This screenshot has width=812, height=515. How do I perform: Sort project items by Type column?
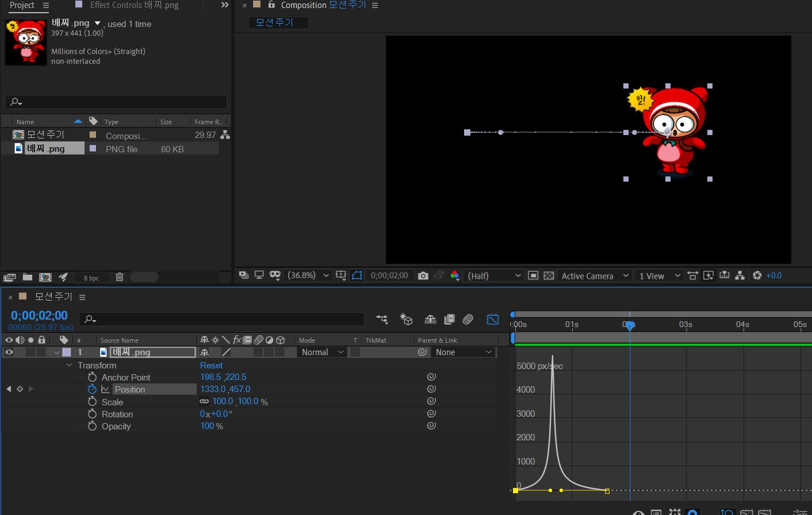[112, 122]
